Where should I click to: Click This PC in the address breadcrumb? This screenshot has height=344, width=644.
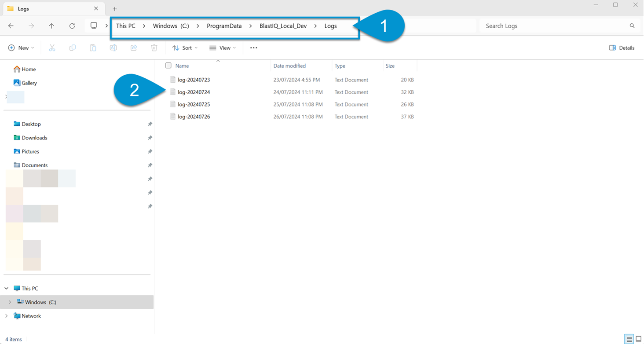tap(126, 26)
